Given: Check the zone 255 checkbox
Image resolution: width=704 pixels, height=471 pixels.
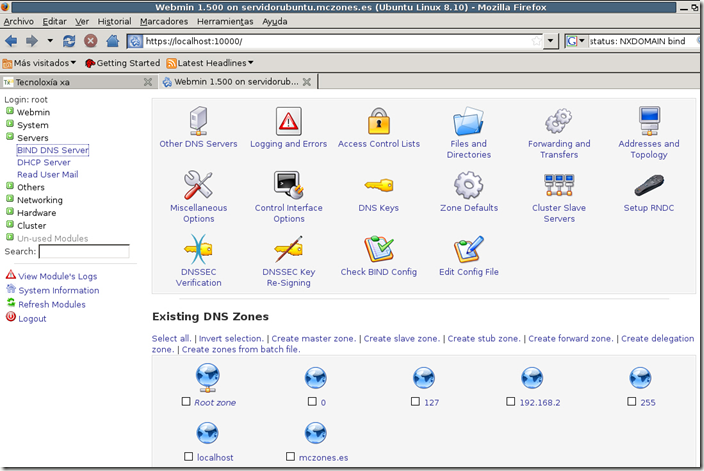Looking at the screenshot, I should click(632, 401).
